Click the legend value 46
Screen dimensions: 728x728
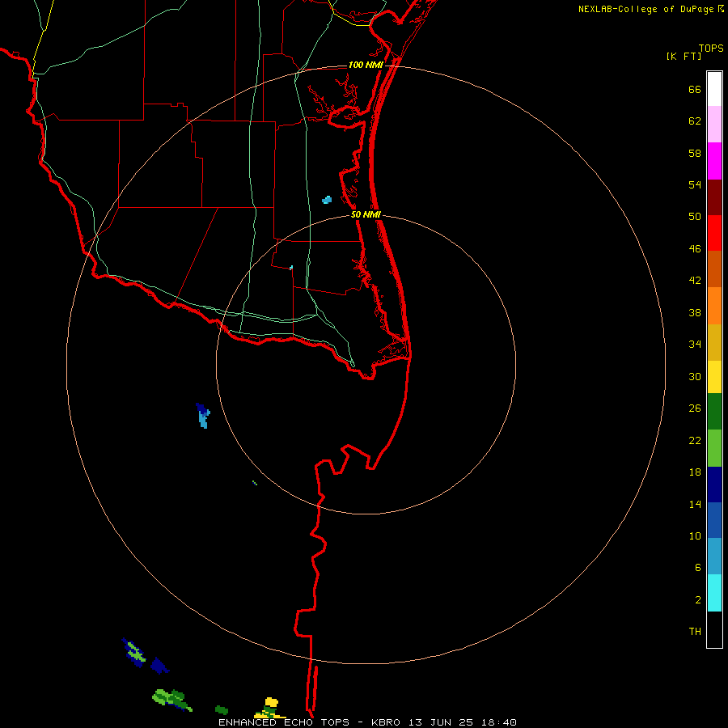click(x=695, y=248)
